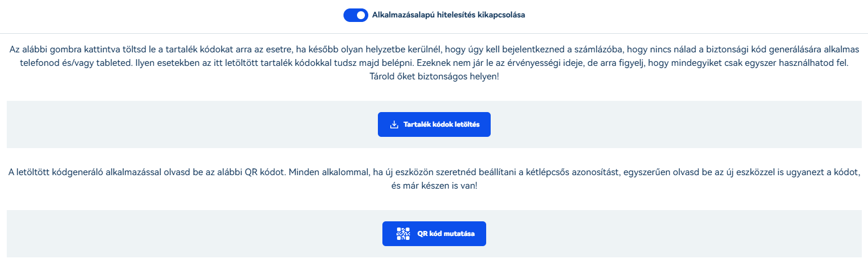This screenshot has width=868, height=263.
Task: Click gray panel right of QR code button
Action: point(674,234)
